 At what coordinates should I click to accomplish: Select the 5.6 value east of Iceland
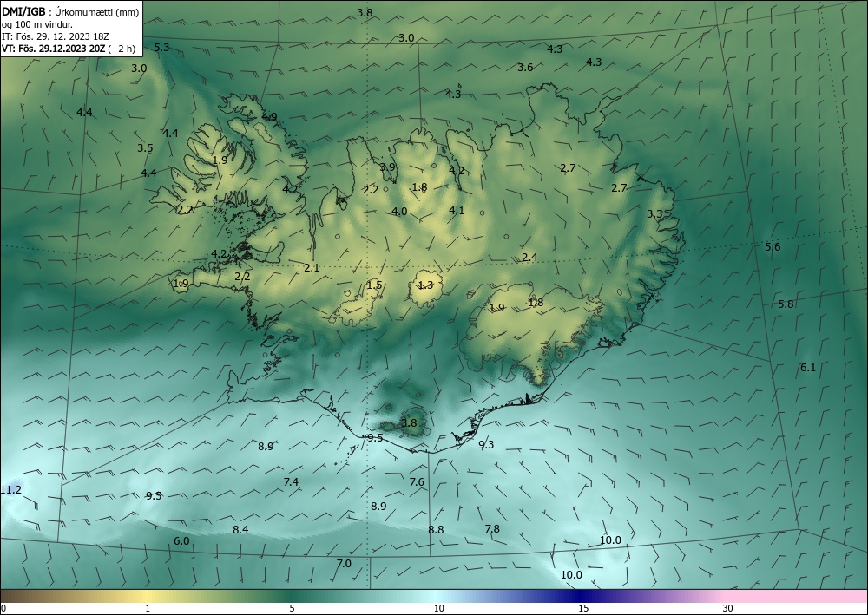773,246
